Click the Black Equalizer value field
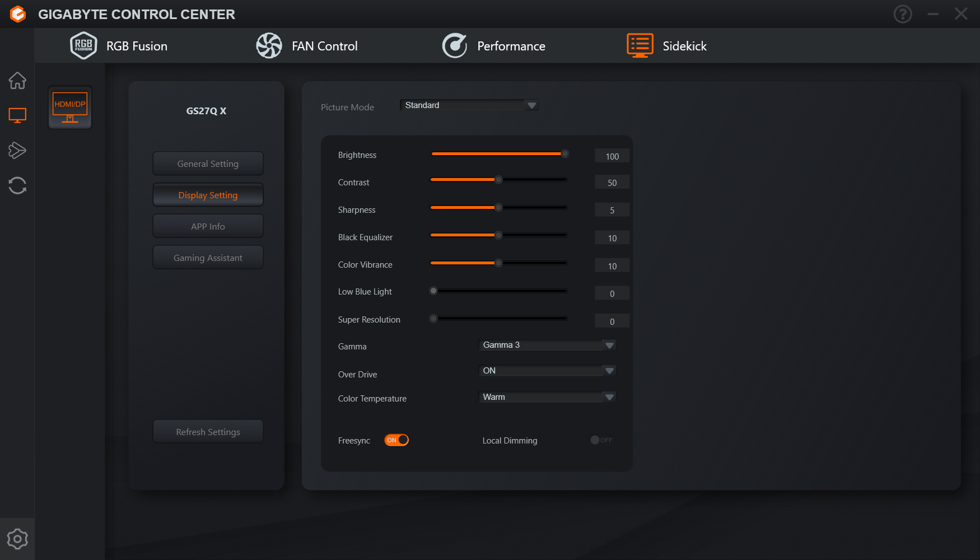 coord(612,238)
